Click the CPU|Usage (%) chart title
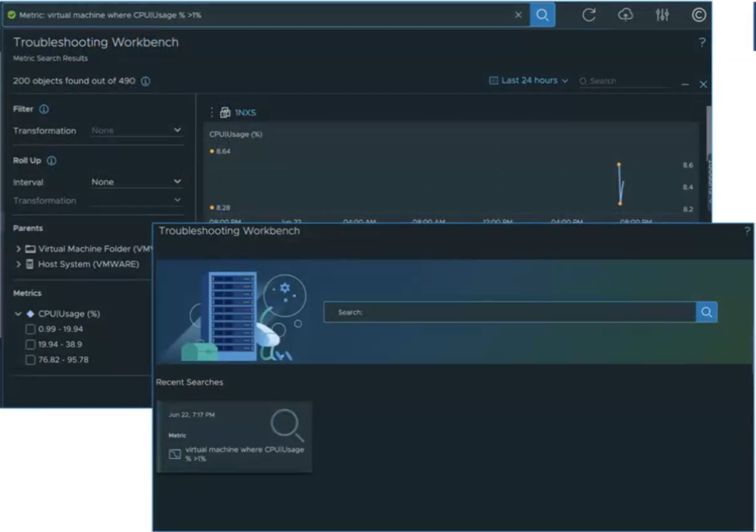The width and height of the screenshot is (756, 532). click(236, 134)
